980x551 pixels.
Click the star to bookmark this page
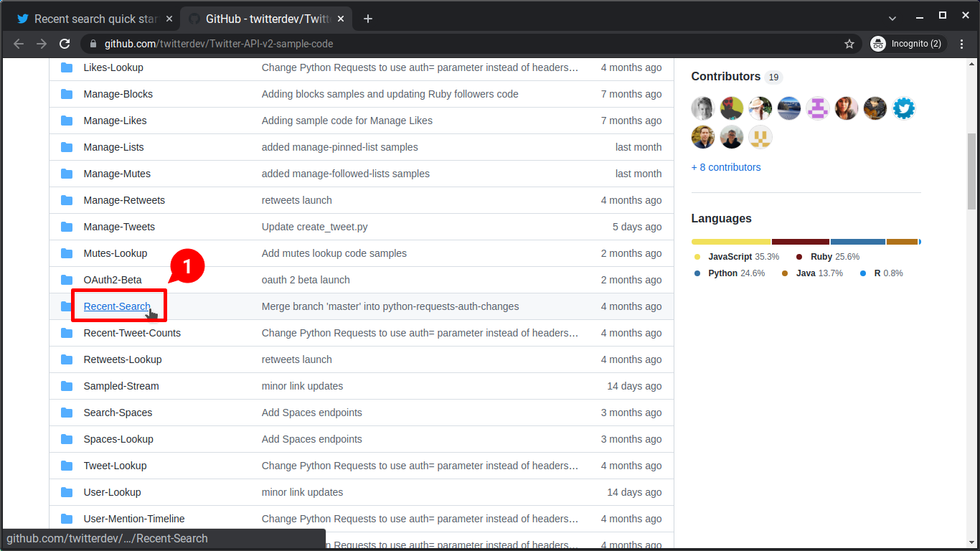849,44
